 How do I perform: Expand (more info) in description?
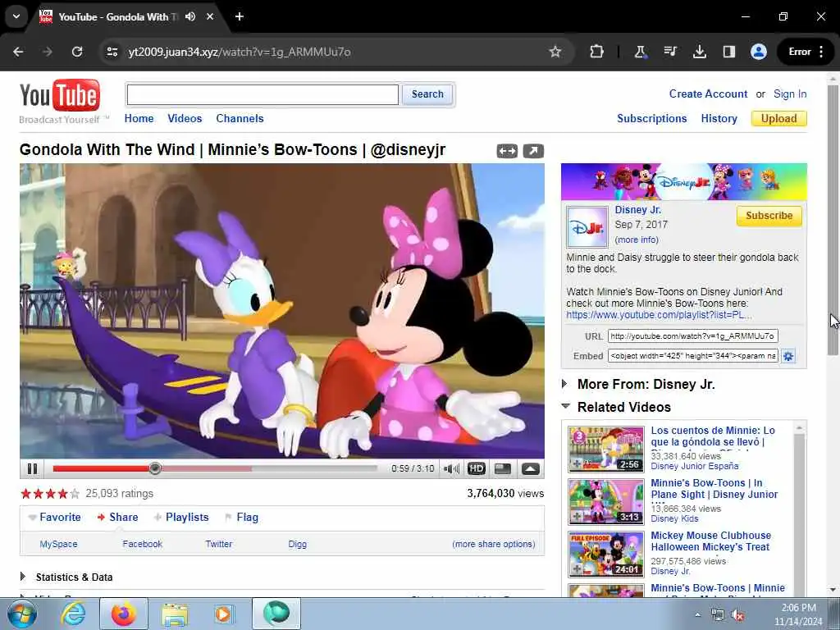[637, 240]
